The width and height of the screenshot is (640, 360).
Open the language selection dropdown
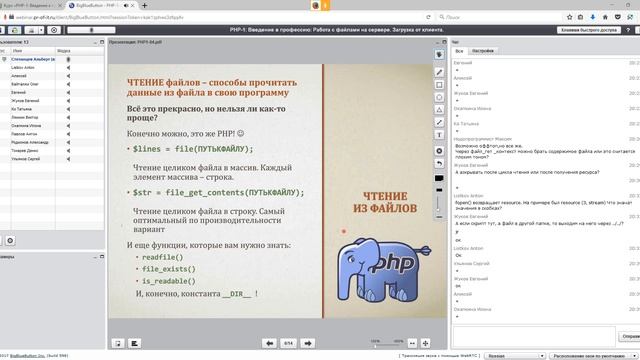pos(516,356)
